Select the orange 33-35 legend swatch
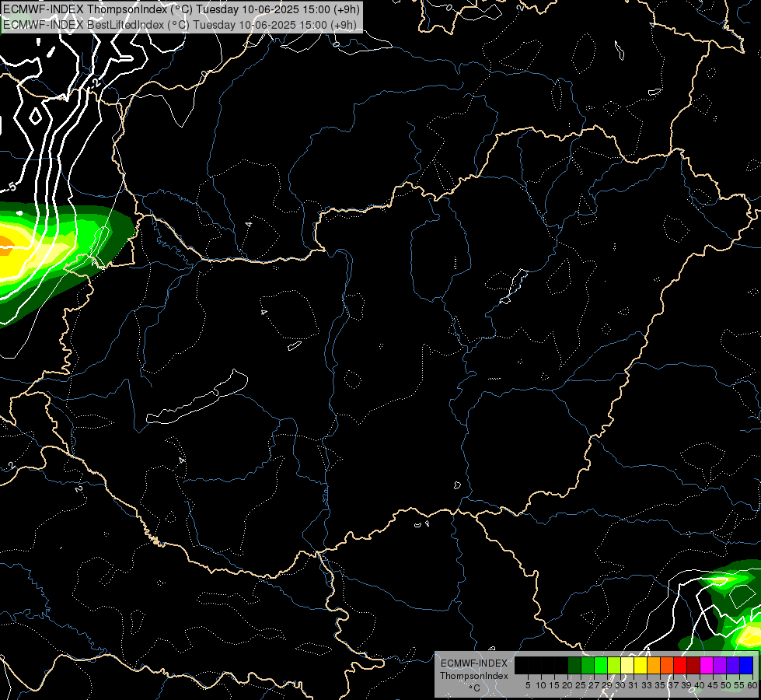The height and width of the screenshot is (700, 761). coord(654,665)
